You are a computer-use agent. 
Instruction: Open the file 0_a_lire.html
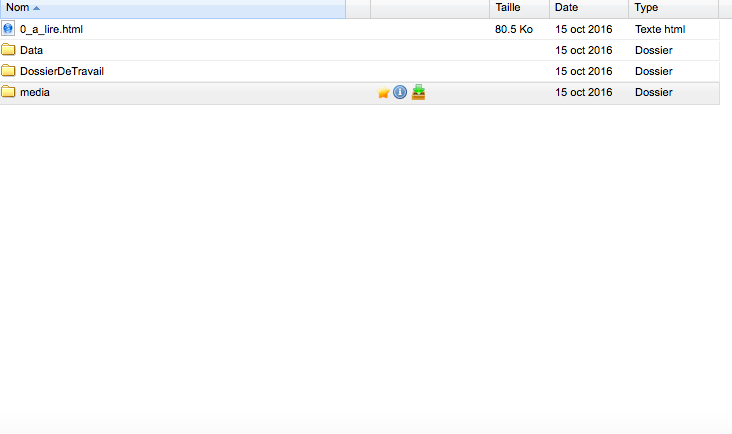pyautogui.click(x=51, y=29)
